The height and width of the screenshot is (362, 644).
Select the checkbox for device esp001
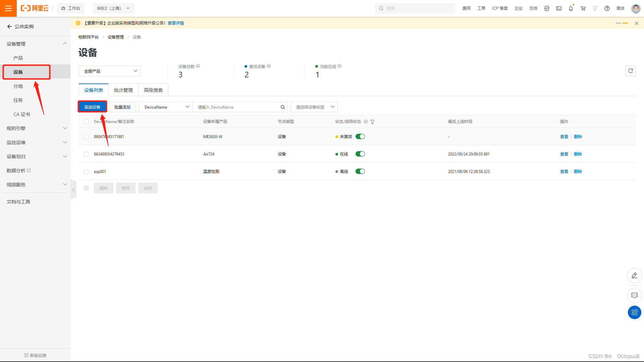[x=86, y=172]
